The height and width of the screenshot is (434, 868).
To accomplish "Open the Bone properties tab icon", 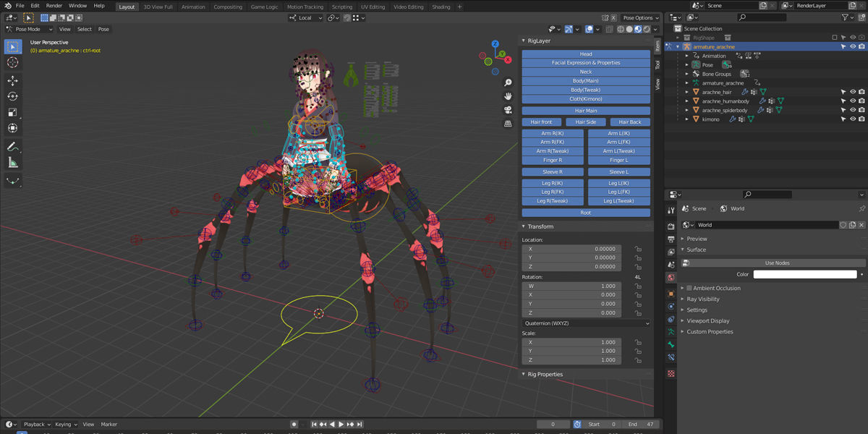I will coord(671,344).
